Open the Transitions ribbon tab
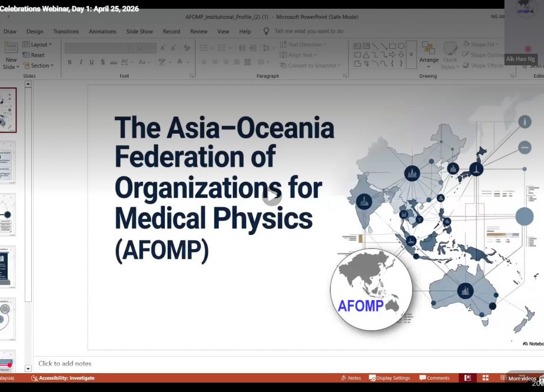544x392 pixels. click(66, 31)
